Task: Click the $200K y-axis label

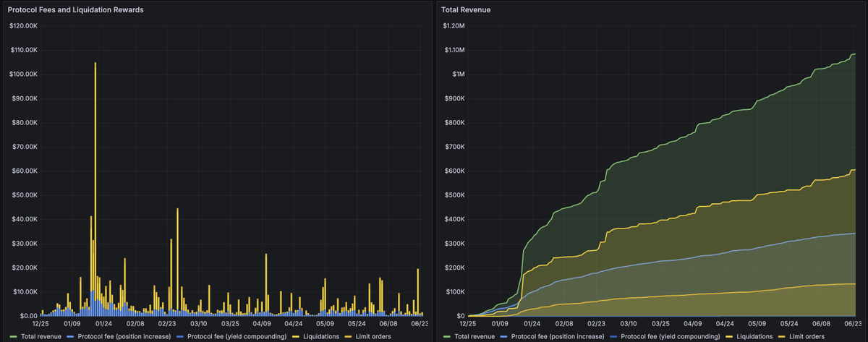Action: pos(456,268)
